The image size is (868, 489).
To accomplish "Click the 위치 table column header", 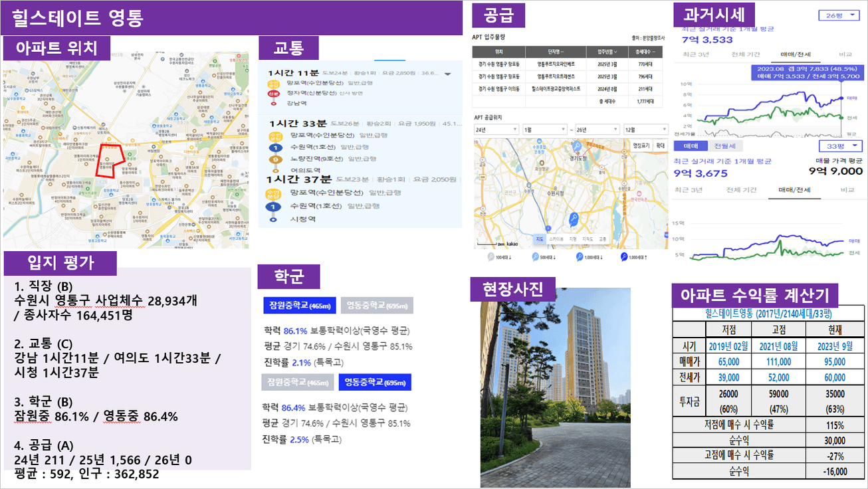I will (x=498, y=52).
